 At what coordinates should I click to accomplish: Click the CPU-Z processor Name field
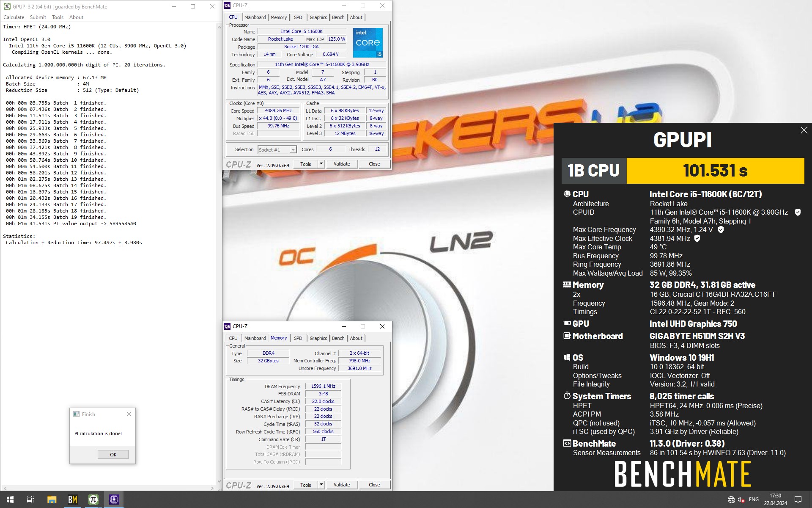pyautogui.click(x=302, y=31)
